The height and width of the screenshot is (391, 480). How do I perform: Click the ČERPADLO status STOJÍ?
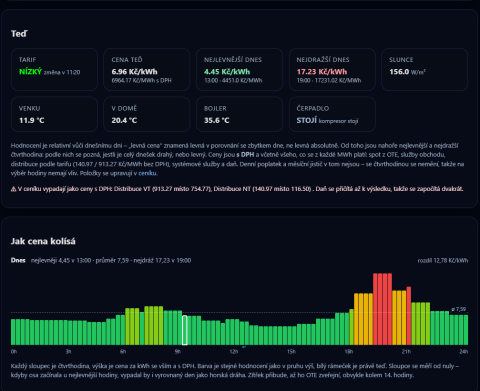pos(307,120)
